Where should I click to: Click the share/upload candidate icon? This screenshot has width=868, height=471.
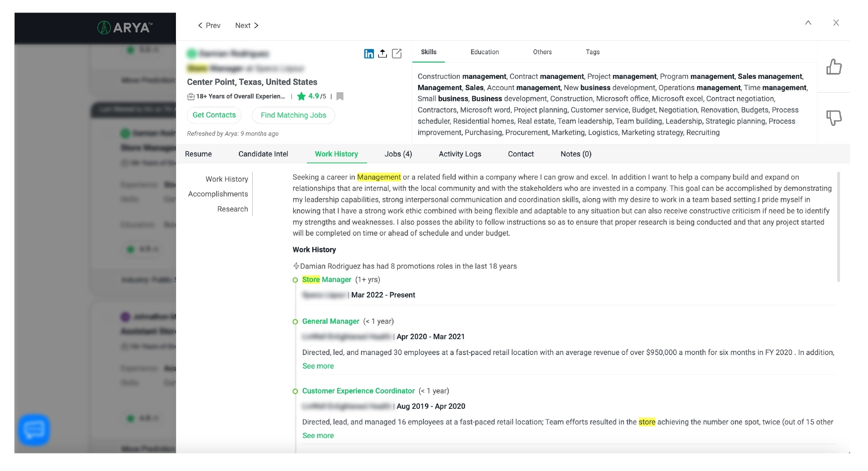click(x=382, y=53)
